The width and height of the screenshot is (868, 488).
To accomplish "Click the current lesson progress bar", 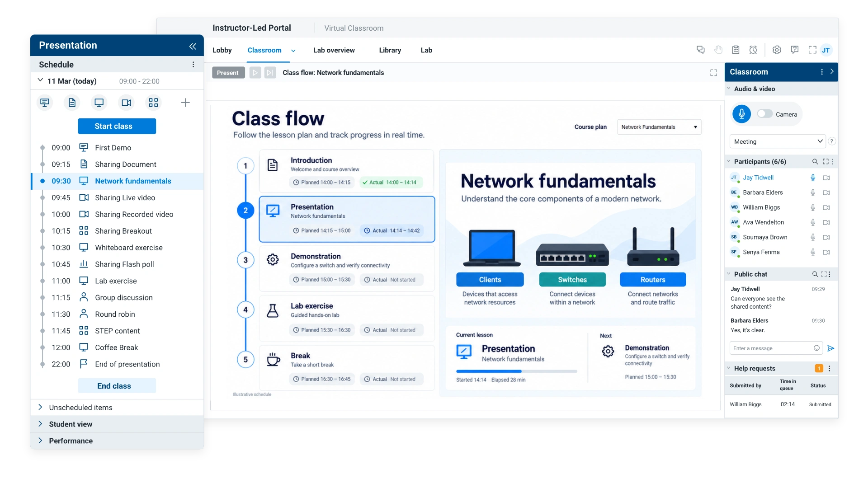I will click(x=517, y=371).
